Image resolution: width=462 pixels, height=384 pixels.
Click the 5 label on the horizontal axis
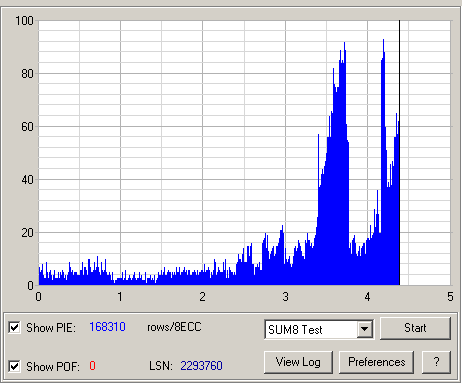point(450,297)
